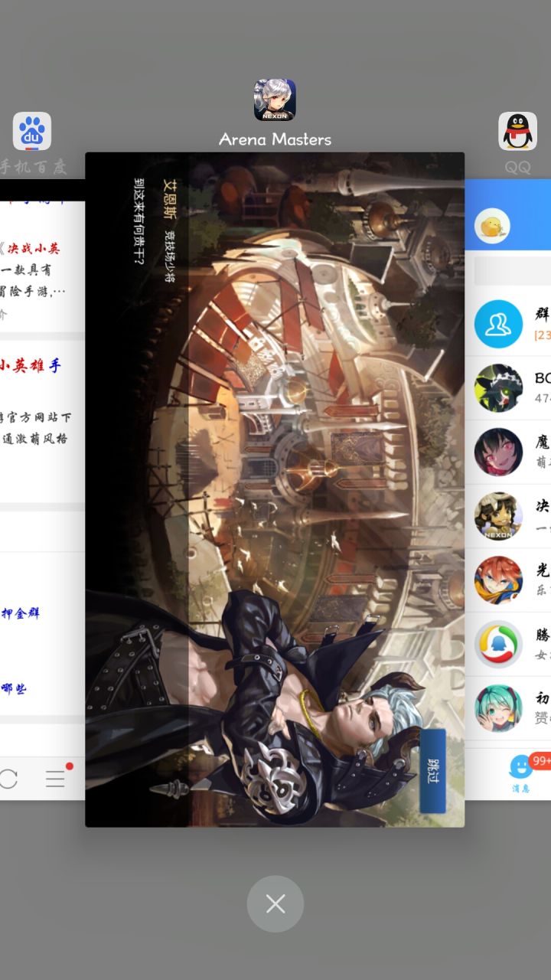Select the 消息 messages tab in QQ

(x=520, y=773)
